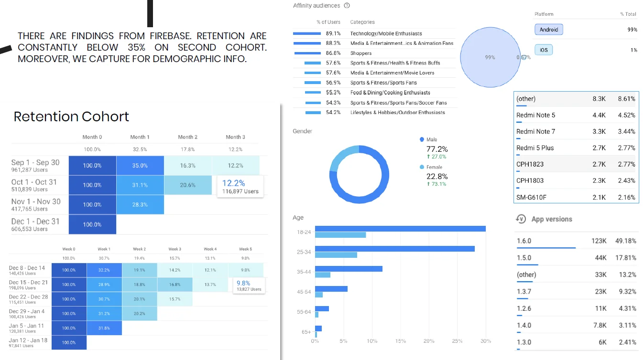Click the Redmi Note 7 device row
Viewport: 644px width, 360px height.
pyautogui.click(x=576, y=131)
